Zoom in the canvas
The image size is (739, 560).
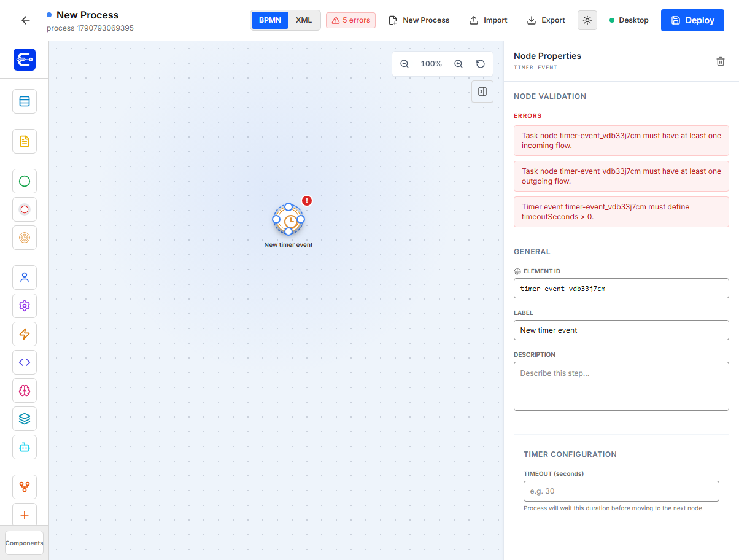[458, 64]
